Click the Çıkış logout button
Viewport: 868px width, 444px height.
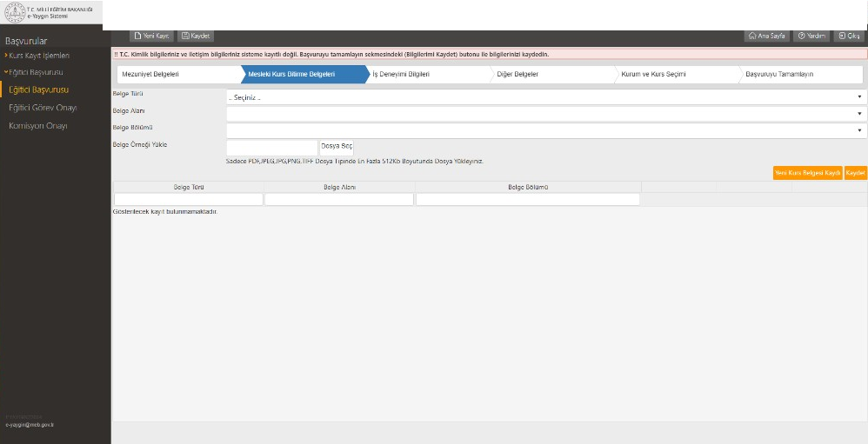[849, 36]
